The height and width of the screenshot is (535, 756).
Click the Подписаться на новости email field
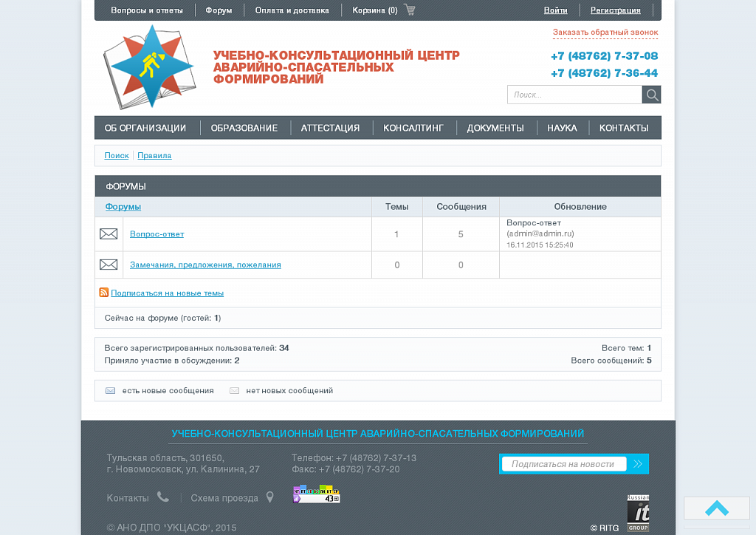click(x=563, y=464)
